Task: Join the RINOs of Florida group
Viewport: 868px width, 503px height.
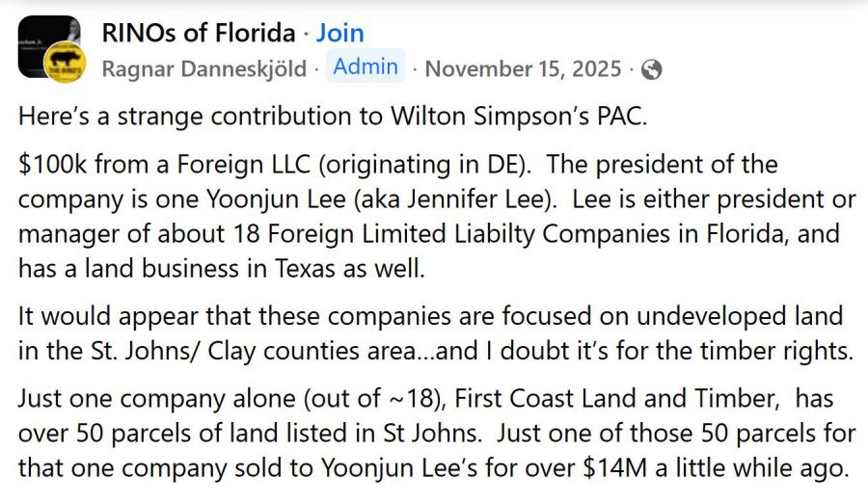Action: point(340,33)
